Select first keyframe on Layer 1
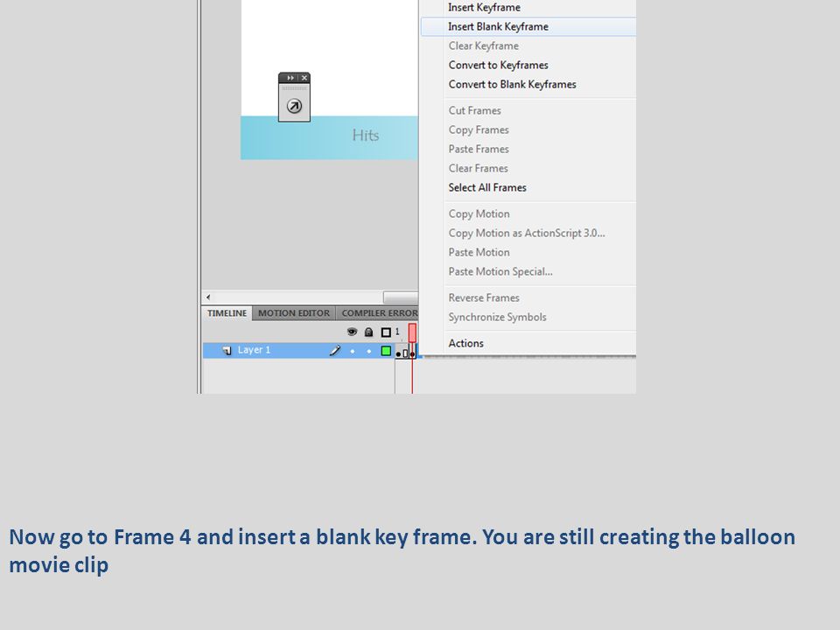The width and height of the screenshot is (840, 630). point(398,352)
